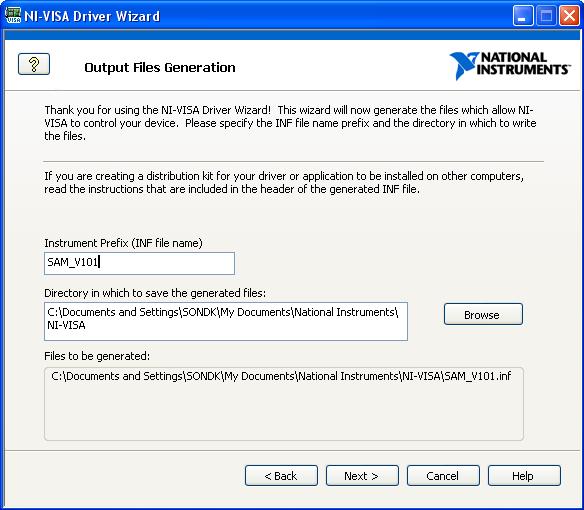This screenshot has height=510, width=584.
Task: Click the National Instruments logo
Action: point(509,66)
